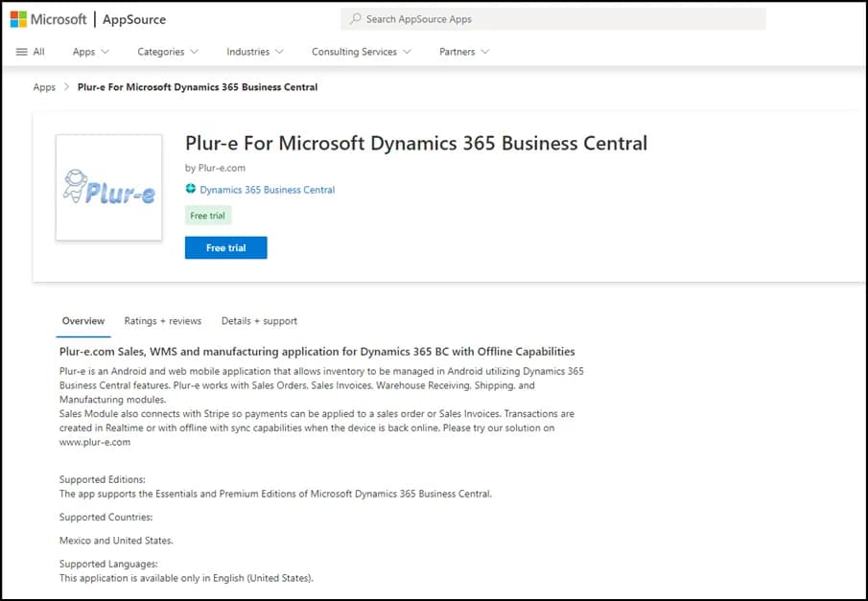
Task: Click the Plur-e app logo thumbnail
Action: click(109, 188)
